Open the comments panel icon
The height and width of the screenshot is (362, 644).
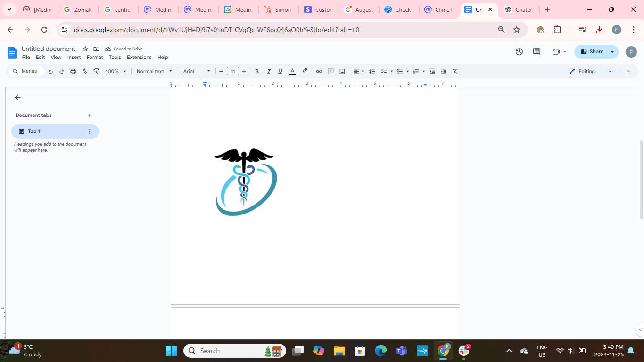(537, 52)
